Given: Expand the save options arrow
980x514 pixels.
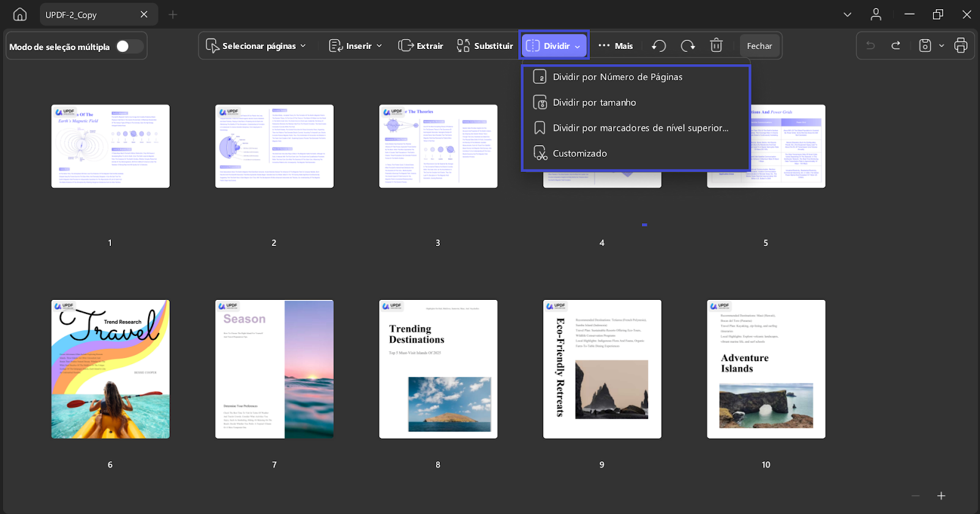Looking at the screenshot, I should click(941, 46).
